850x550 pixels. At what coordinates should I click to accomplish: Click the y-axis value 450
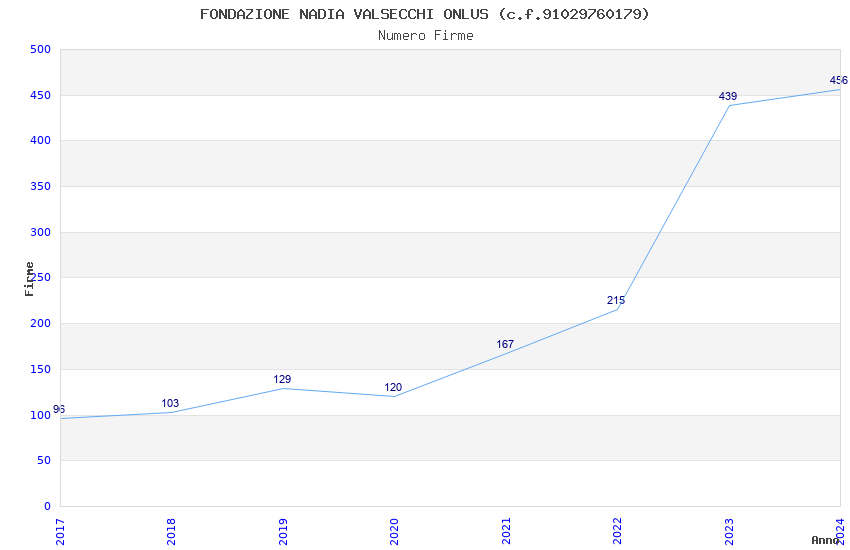(x=40, y=95)
